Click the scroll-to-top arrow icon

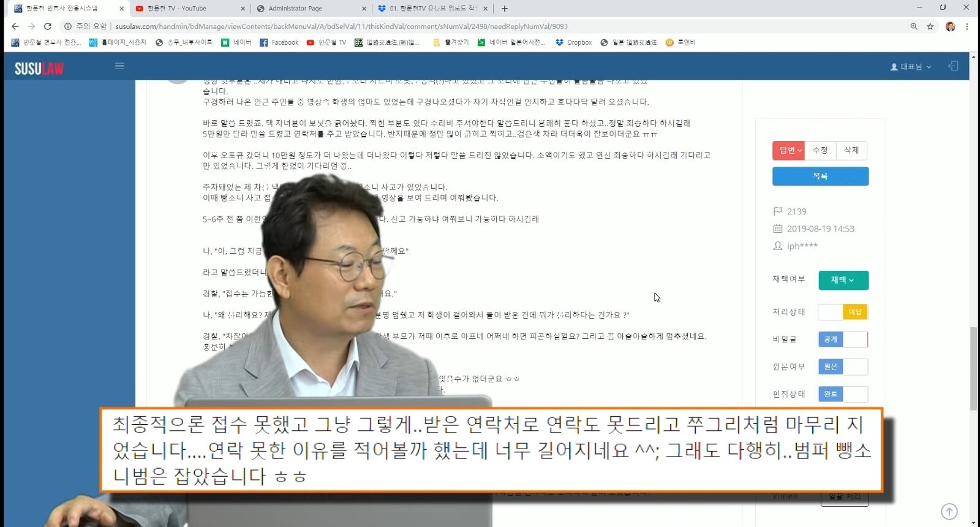(x=949, y=511)
